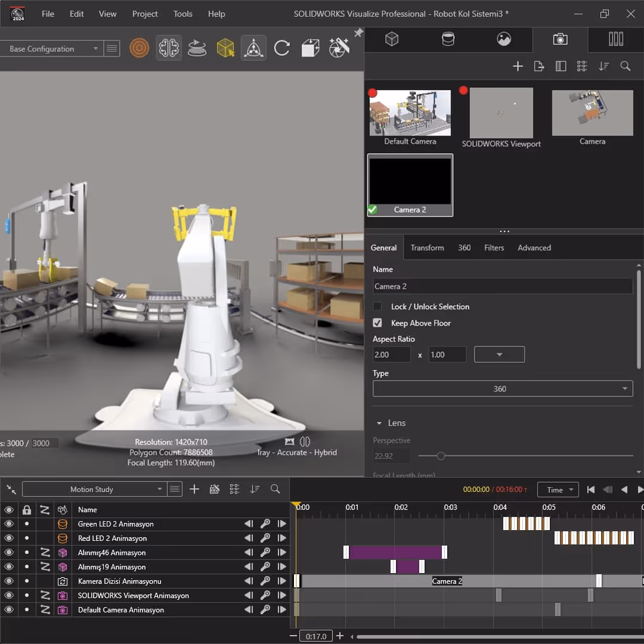Open the camera Type dropdown set to 360
Screen dimensions: 644x644
tap(502, 389)
